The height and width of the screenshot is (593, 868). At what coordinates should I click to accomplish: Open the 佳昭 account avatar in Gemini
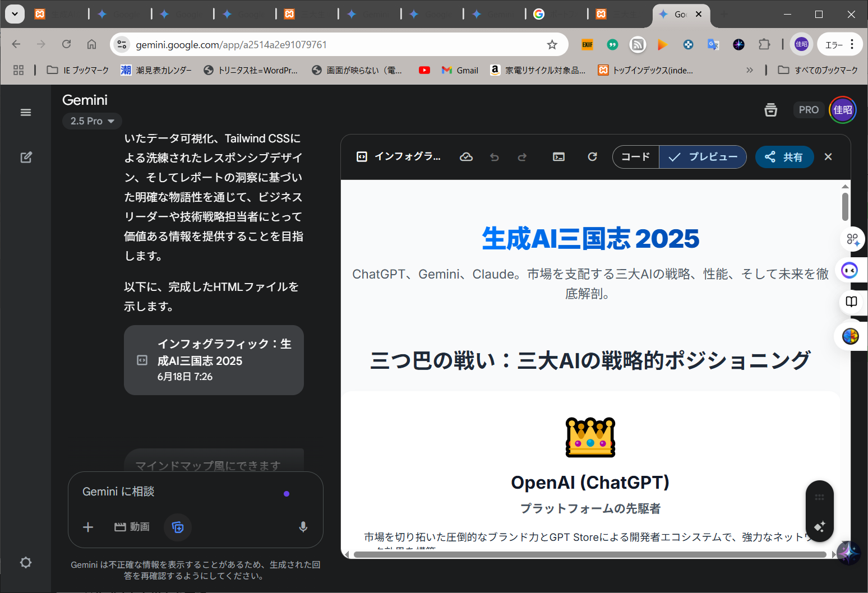pos(843,110)
